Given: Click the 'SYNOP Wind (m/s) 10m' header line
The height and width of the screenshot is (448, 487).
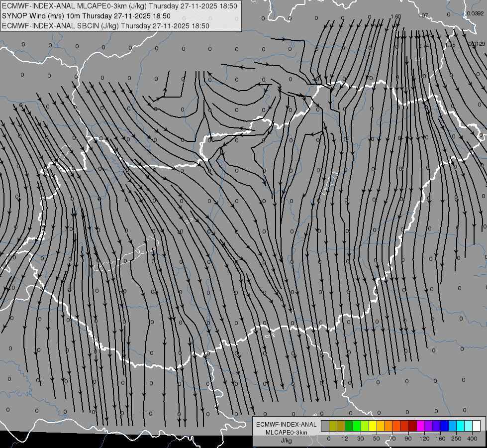Looking at the screenshot, I should point(87,16).
